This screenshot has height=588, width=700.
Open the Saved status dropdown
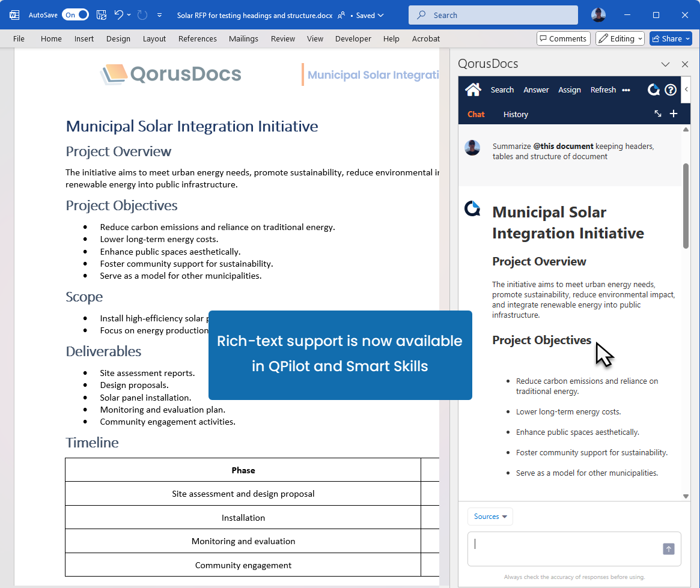click(370, 15)
